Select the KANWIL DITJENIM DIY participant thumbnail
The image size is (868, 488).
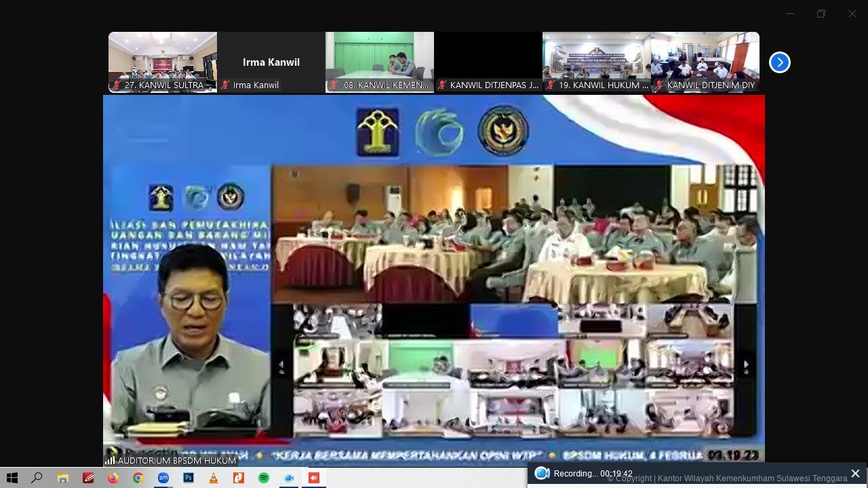[x=705, y=62]
